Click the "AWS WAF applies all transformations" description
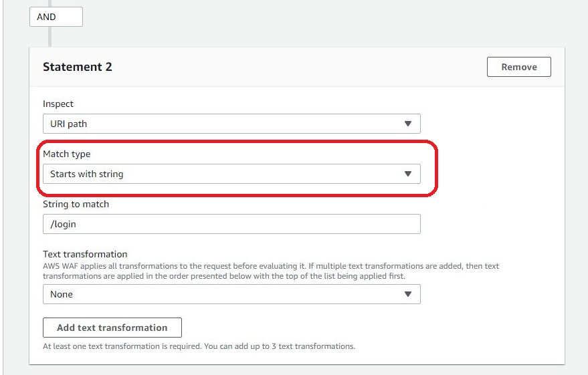 [201, 266]
